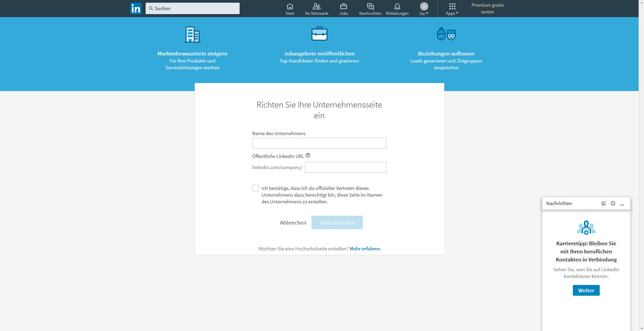The image size is (644, 331).
Task: Click the Jobangebote veröffentlichen heading
Action: pos(319,53)
